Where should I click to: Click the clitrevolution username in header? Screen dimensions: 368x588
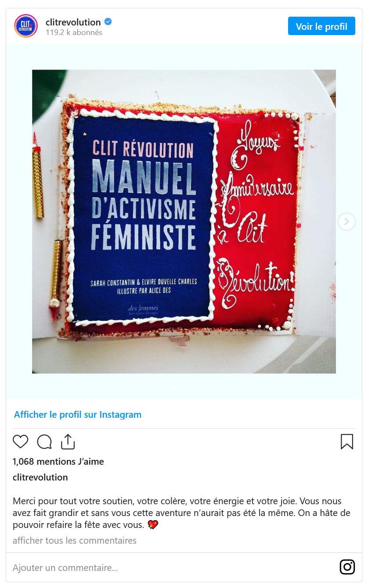click(x=73, y=22)
